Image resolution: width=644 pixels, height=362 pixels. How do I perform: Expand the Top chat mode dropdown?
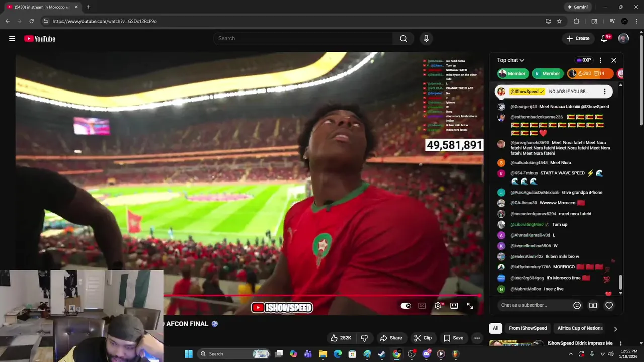tap(511, 60)
